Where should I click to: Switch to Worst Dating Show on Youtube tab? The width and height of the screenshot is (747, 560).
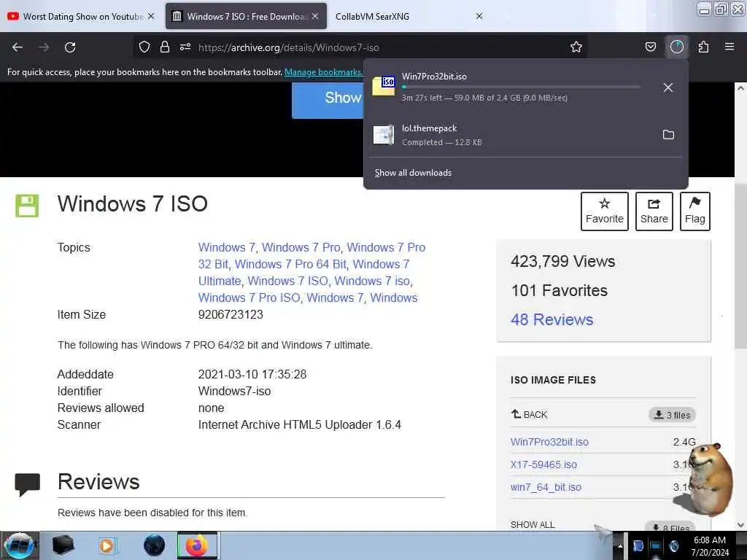(x=82, y=16)
